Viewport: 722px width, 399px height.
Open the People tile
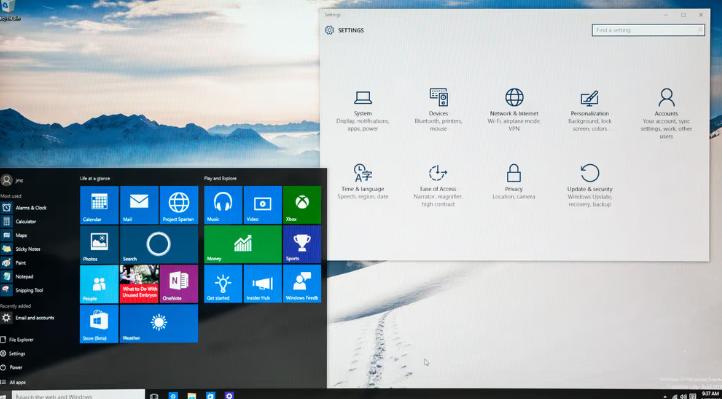pos(99,284)
